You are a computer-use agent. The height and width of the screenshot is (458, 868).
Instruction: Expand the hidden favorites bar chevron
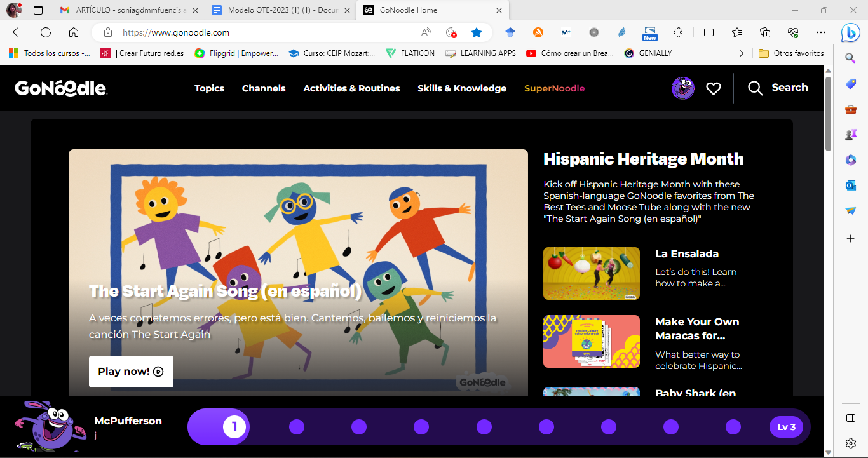741,53
